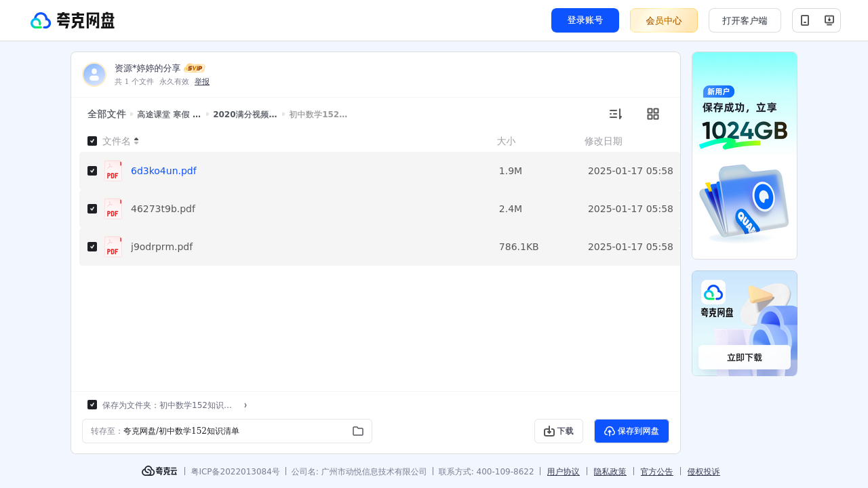Open the sort order icon

(615, 114)
